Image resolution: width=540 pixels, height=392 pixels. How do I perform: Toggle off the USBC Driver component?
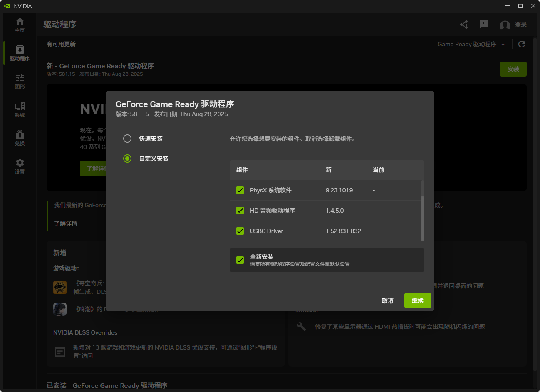point(240,231)
